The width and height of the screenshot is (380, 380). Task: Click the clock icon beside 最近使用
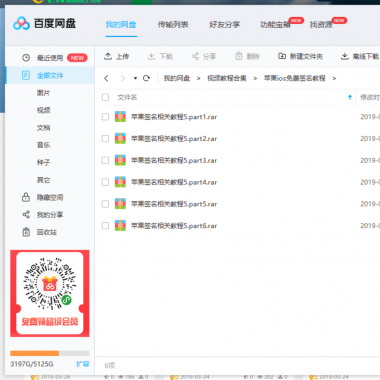point(26,58)
